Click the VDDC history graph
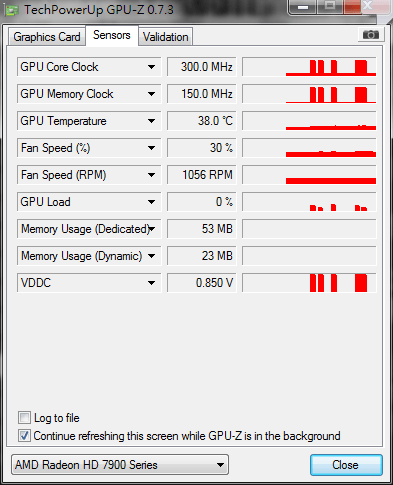This screenshot has width=393, height=485. pyautogui.click(x=309, y=283)
